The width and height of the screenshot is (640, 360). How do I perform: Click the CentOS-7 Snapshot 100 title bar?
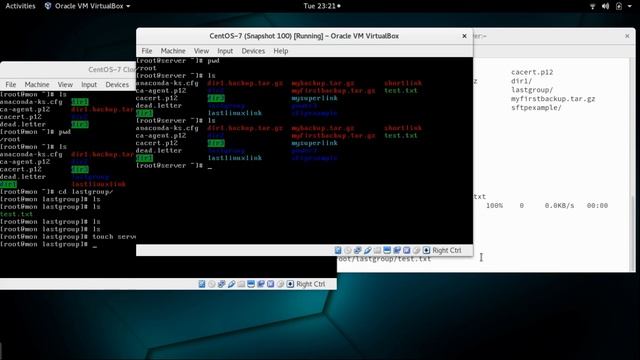click(304, 36)
